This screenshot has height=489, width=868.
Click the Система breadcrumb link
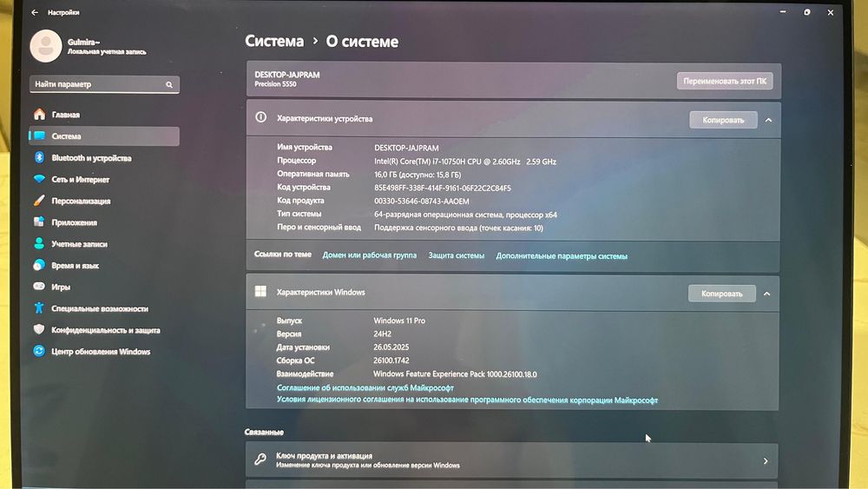click(274, 41)
